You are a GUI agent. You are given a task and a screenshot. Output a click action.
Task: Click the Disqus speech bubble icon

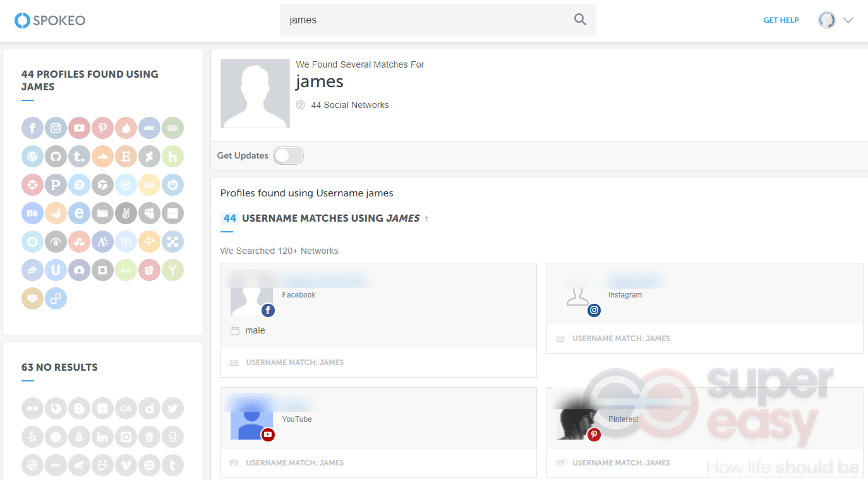click(x=79, y=185)
